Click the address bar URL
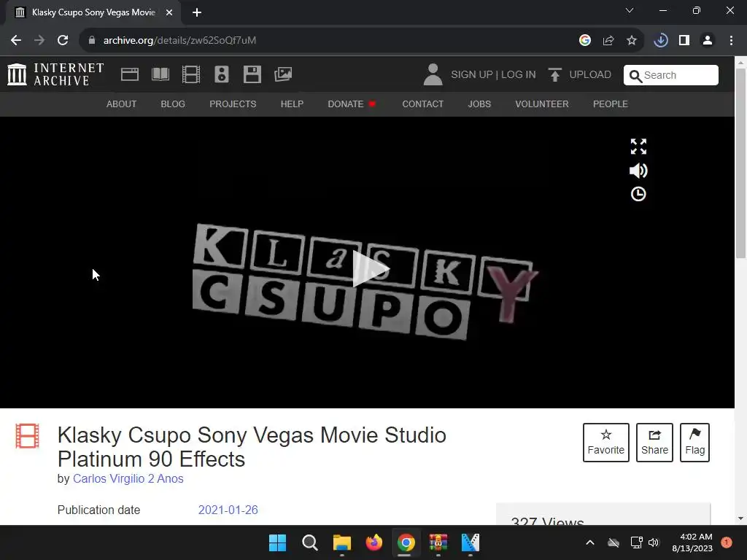The height and width of the screenshot is (560, 747). click(x=179, y=41)
